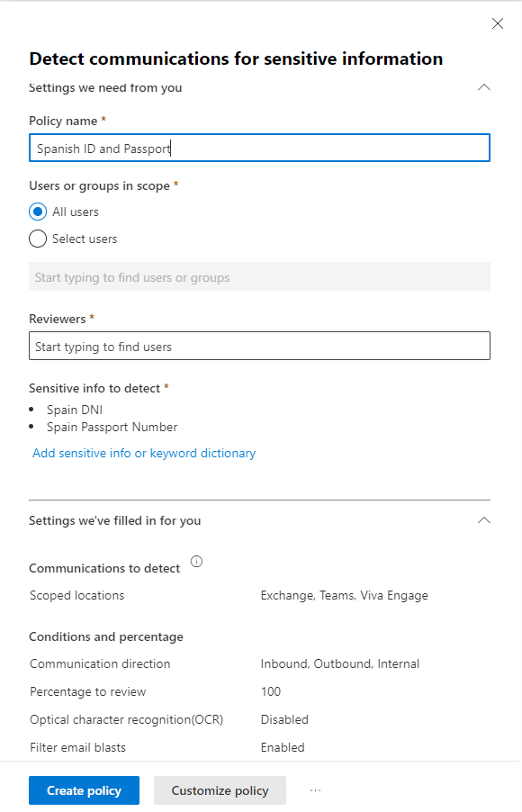
Task: Select the 'Spain Passport Number' list entry
Action: (112, 427)
